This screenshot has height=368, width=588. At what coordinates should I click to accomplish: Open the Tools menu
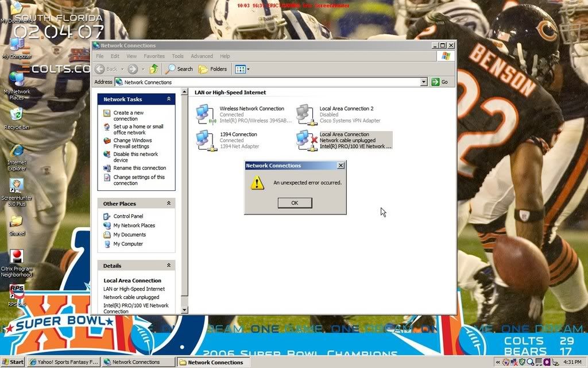click(178, 56)
